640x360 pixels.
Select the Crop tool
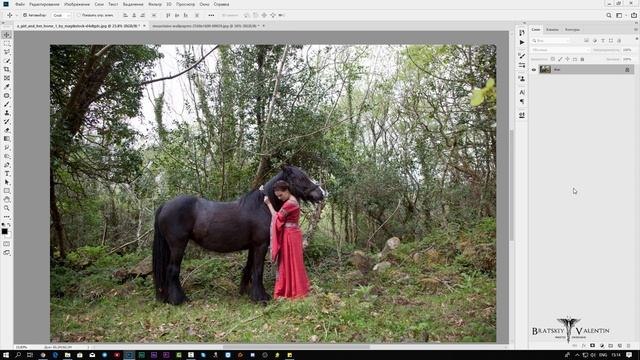pos(7,69)
